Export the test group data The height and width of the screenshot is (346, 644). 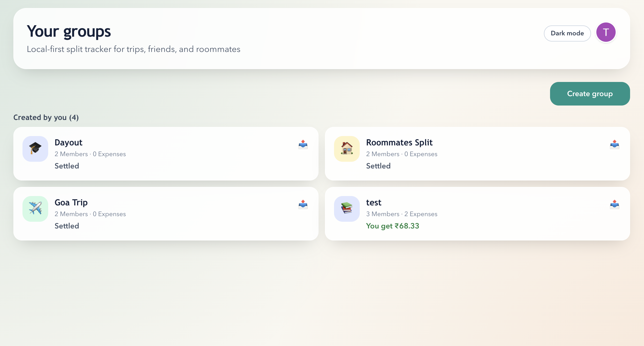coord(614,205)
